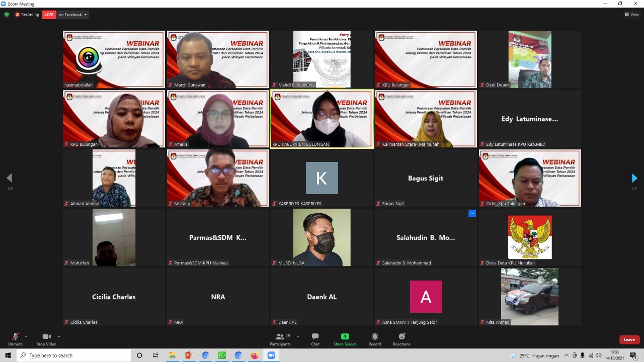This screenshot has width=644, height=362.
Task: Select the KPU KABUPATEN BULUNGAN video tile
Action: 322,119
